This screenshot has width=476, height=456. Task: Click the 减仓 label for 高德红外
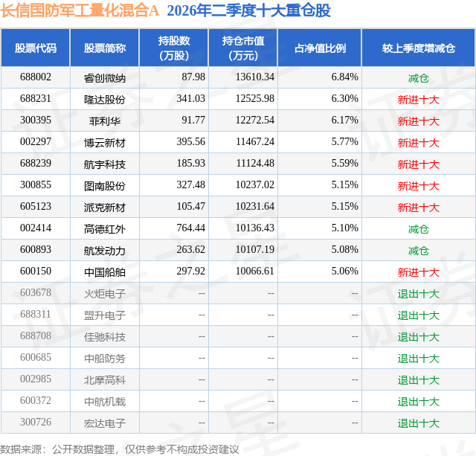419,229
